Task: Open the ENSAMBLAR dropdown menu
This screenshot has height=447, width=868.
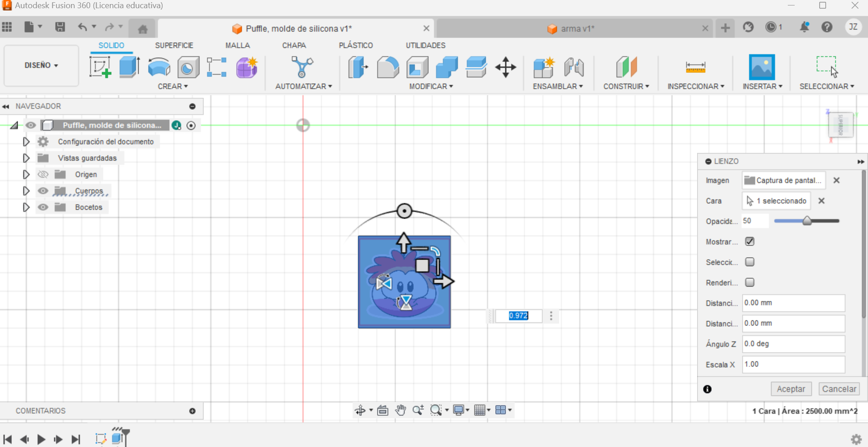Action: click(x=558, y=86)
